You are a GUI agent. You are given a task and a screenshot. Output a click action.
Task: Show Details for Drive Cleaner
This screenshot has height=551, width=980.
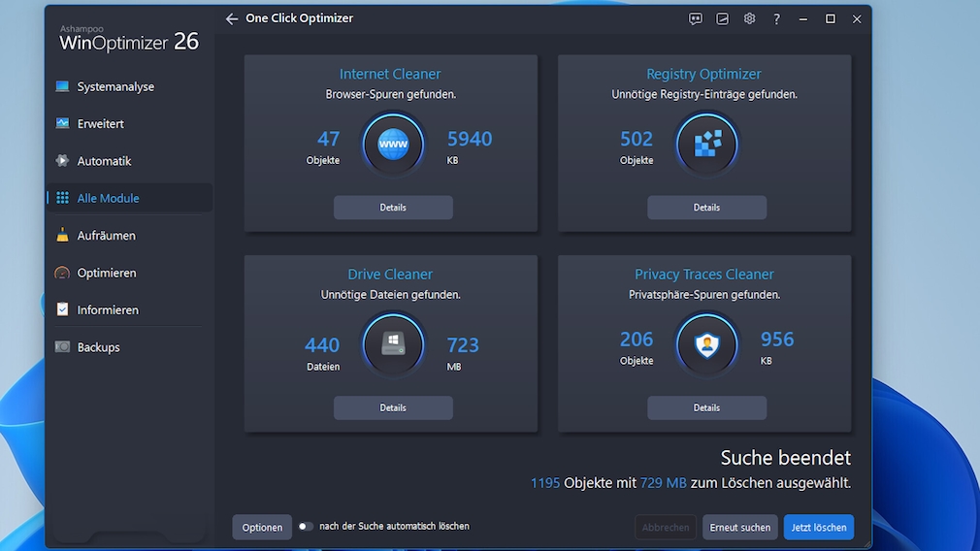(x=393, y=408)
